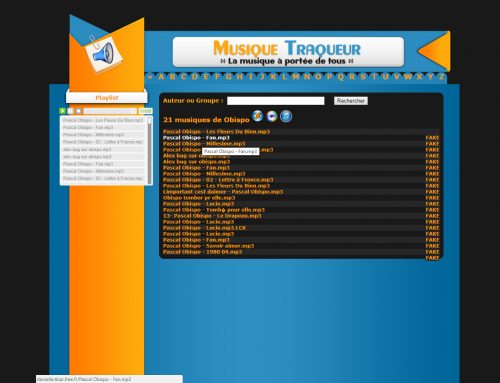The width and height of the screenshot is (500, 383).
Task: Browse artists starting with C
Action: click(183, 77)
